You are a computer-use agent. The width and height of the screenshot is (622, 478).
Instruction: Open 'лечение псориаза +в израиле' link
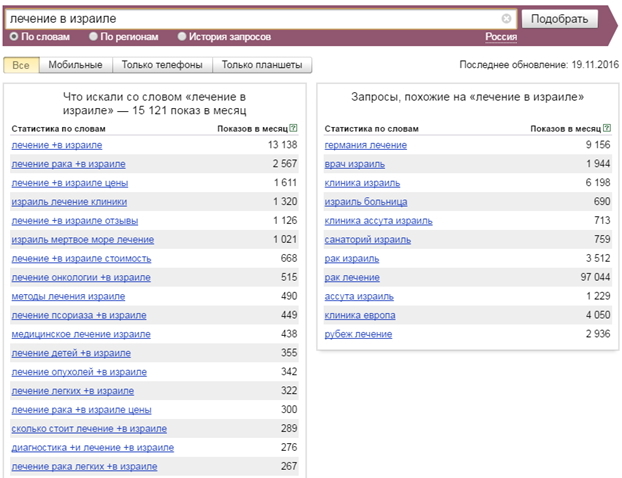coord(79,315)
